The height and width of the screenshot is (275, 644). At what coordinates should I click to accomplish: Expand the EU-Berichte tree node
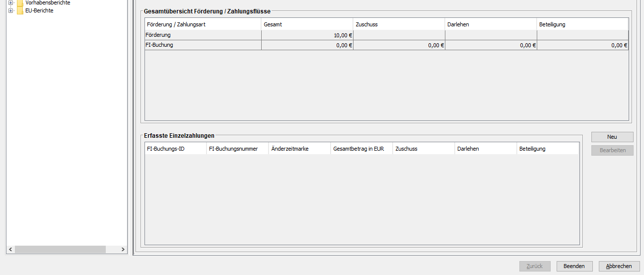pyautogui.click(x=10, y=10)
